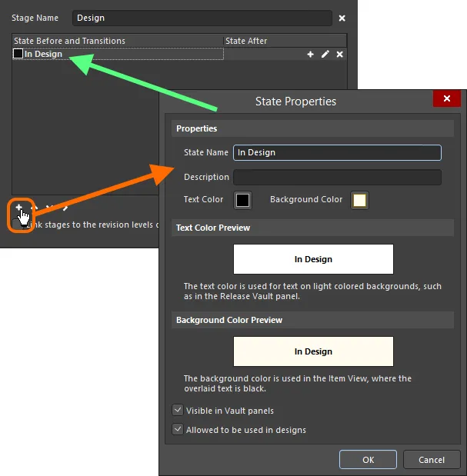Viewport: 467px width, 476px height.
Task: Open the Background Color picker swatch
Action: pyautogui.click(x=359, y=200)
